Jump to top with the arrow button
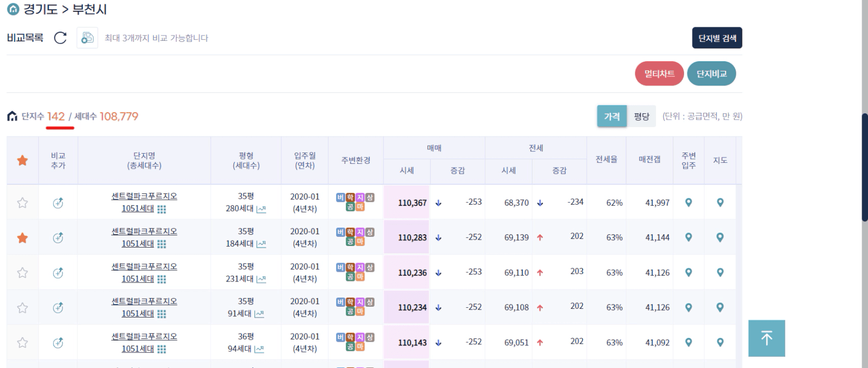The width and height of the screenshot is (868, 368). coord(766,338)
